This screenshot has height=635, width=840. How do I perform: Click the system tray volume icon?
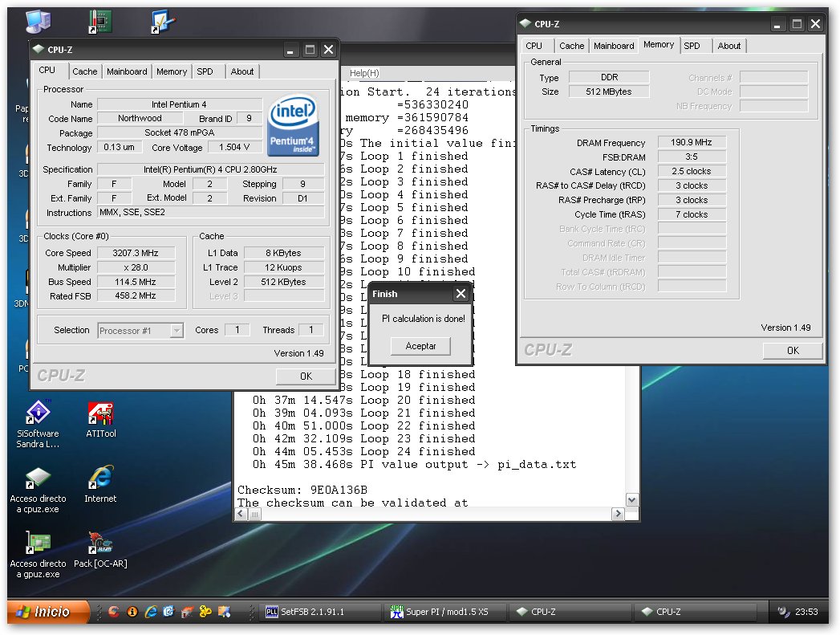click(x=784, y=612)
